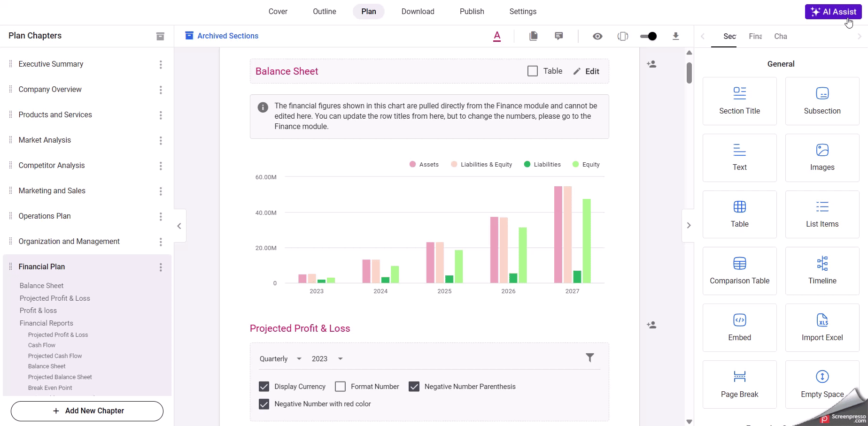Click scrollbar down arrow in document
The image size is (868, 426).
click(x=689, y=421)
